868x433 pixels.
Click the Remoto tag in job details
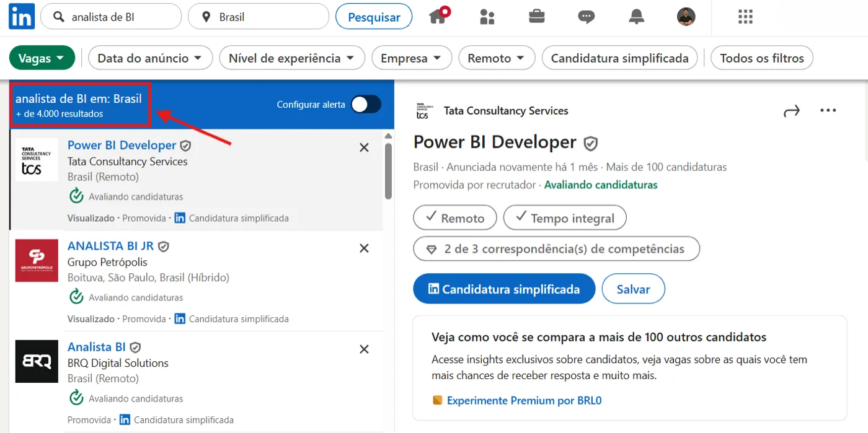coord(455,218)
